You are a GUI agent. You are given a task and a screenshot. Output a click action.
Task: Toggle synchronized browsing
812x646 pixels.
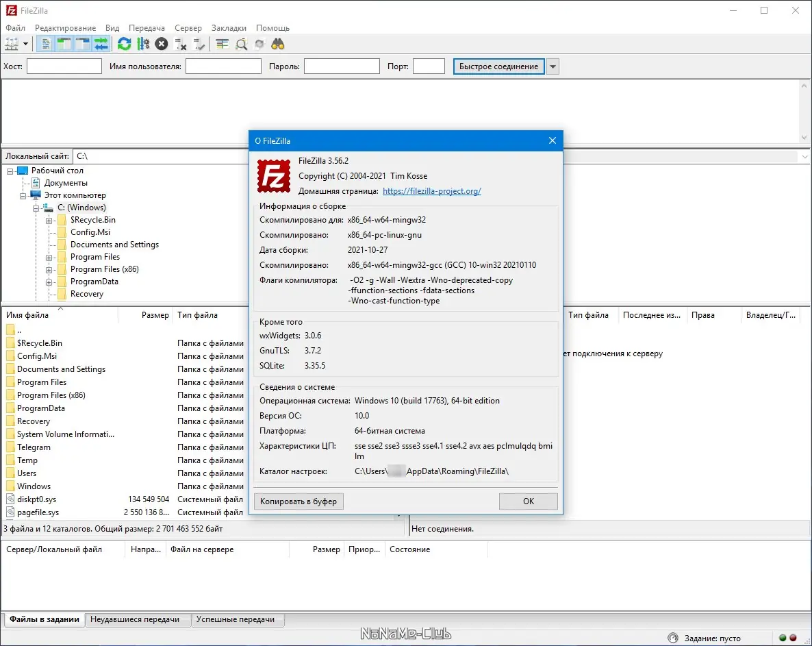coord(259,44)
